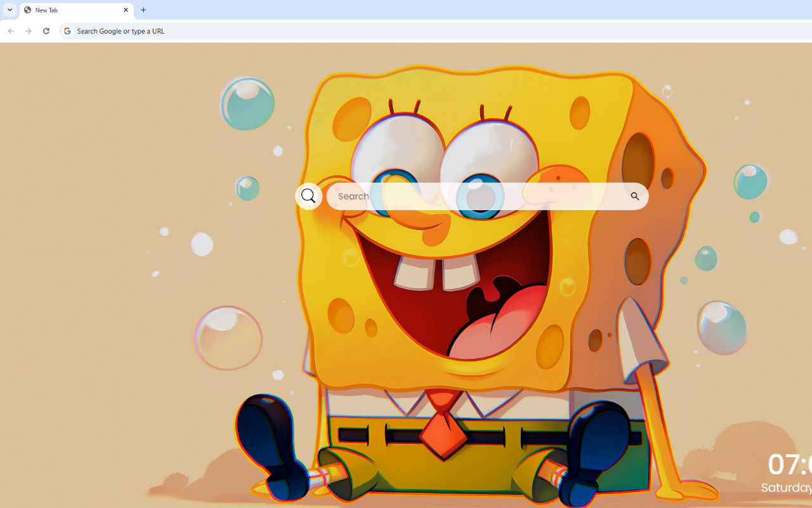The height and width of the screenshot is (508, 812).
Task: Click the forward navigation arrow
Action: [28, 30]
